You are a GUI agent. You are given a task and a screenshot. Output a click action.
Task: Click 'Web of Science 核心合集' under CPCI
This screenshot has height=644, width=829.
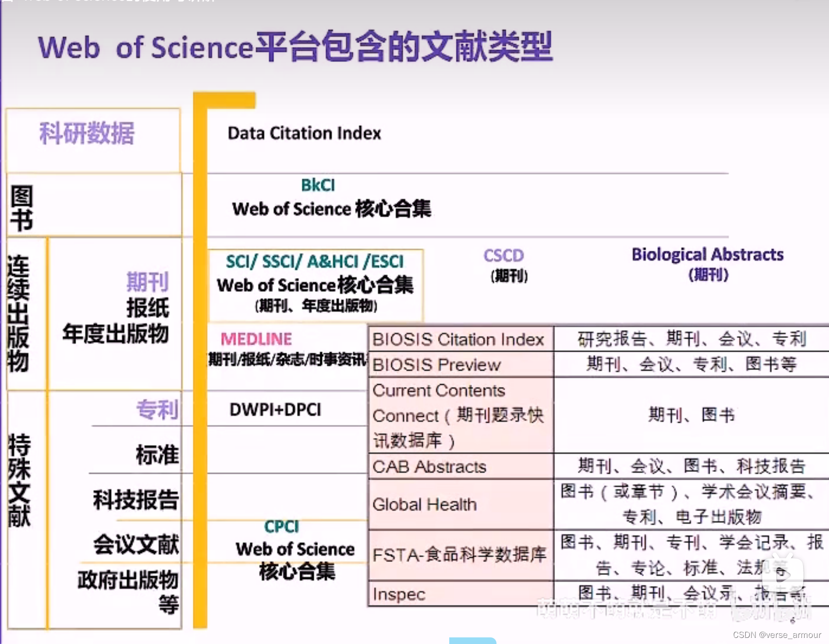295,560
